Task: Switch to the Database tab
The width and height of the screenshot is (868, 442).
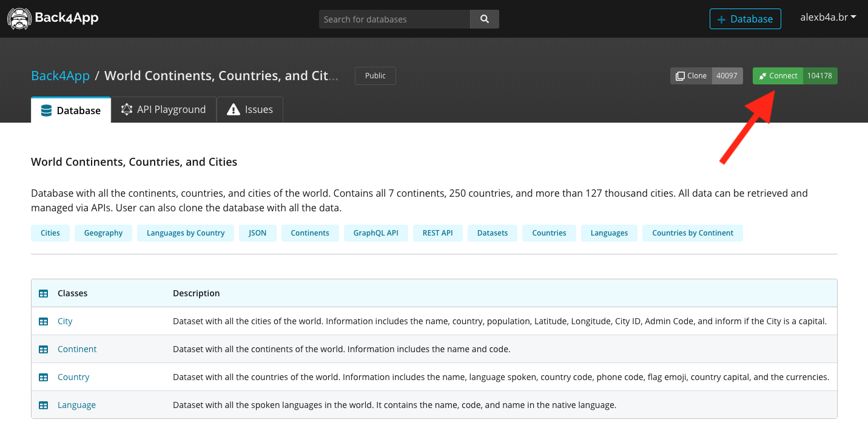Action: 71,110
